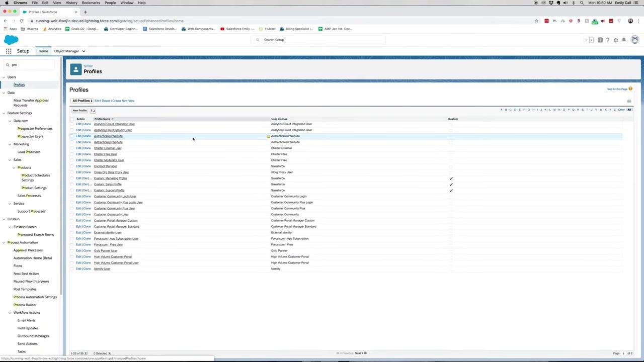Viewport: 644px width, 362px height.
Task: Open the Favorites list dropdown arrow
Action: click(x=591, y=40)
